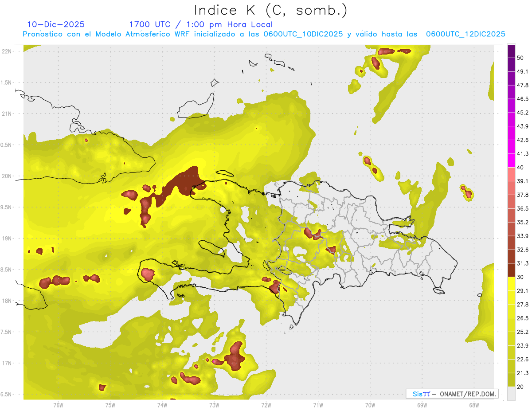532x411 pixels.
Task: Click the 69W longitude label
Action: [x=422, y=405]
